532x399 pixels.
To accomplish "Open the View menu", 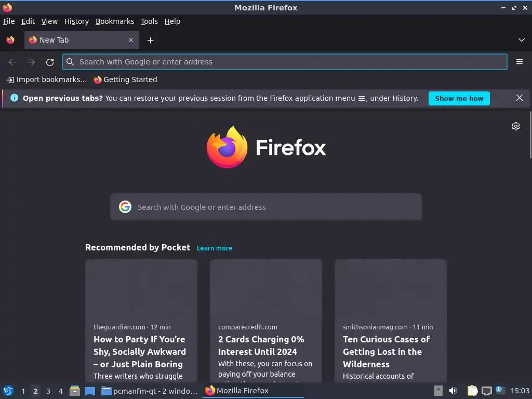I will 49,21.
